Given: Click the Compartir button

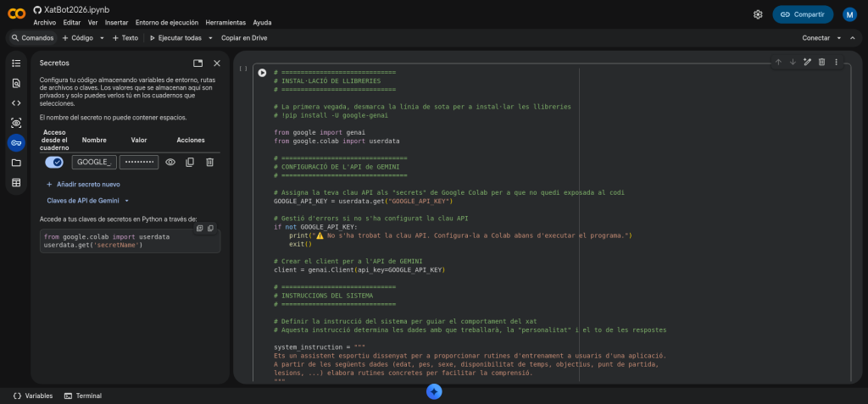Looking at the screenshot, I should pyautogui.click(x=802, y=14).
